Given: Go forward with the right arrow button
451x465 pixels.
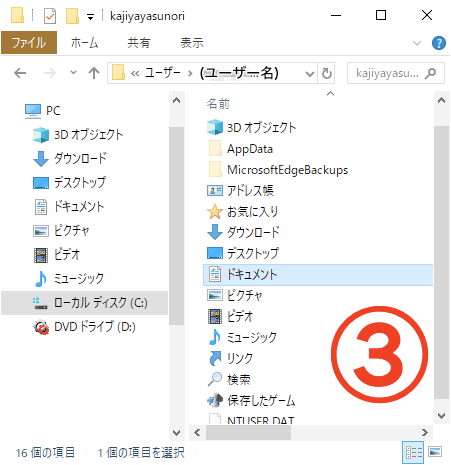Looking at the screenshot, I should (50, 73).
